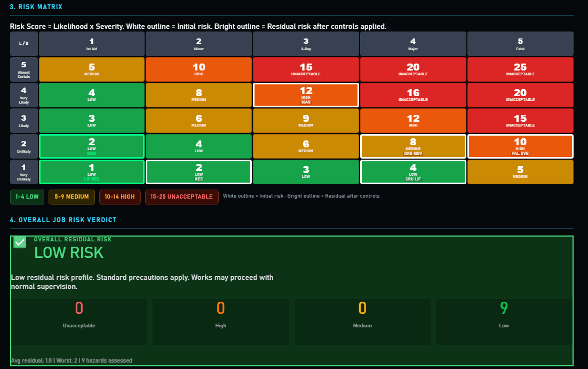Select the 1-4 LOW legend chip

tap(27, 197)
